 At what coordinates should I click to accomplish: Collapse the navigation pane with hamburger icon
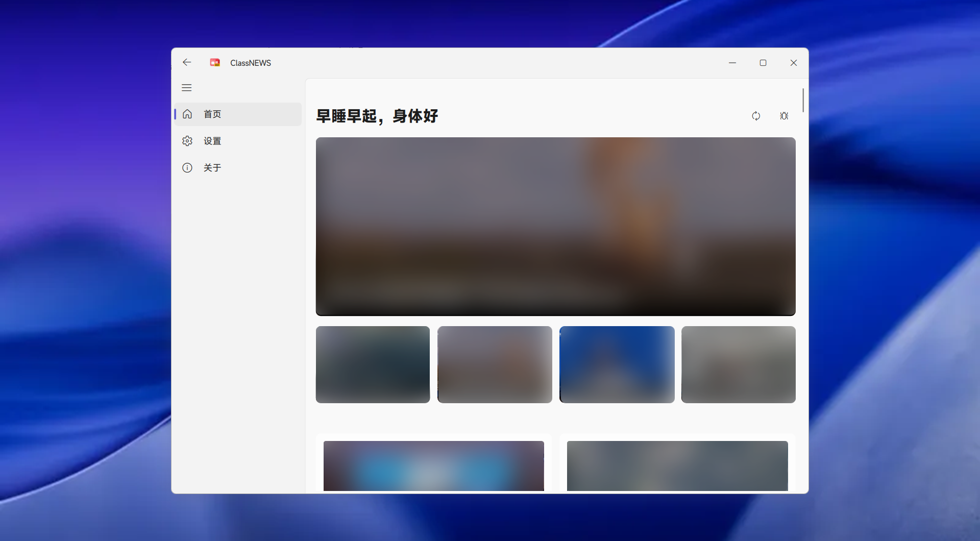tap(186, 87)
